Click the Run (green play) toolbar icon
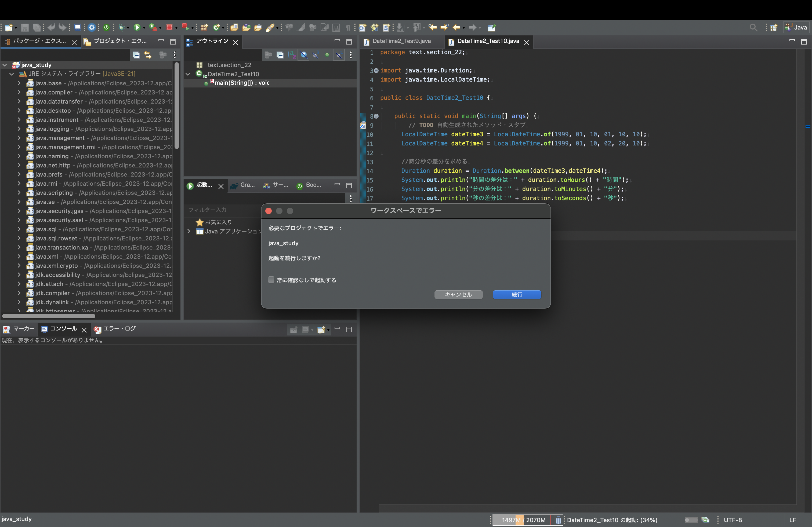The height and width of the screenshot is (527, 812). click(x=137, y=28)
